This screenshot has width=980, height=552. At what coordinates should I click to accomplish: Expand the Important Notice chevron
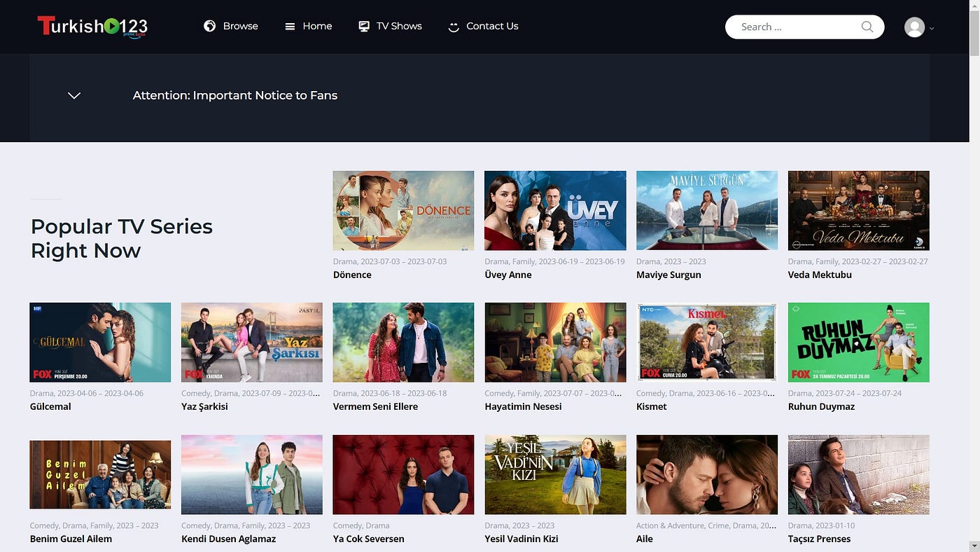pyautogui.click(x=74, y=95)
